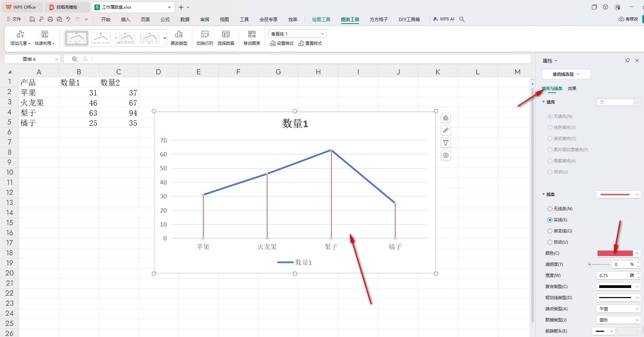
Task: Open the 插入 (Insert) ribbon tab
Action: click(x=125, y=19)
